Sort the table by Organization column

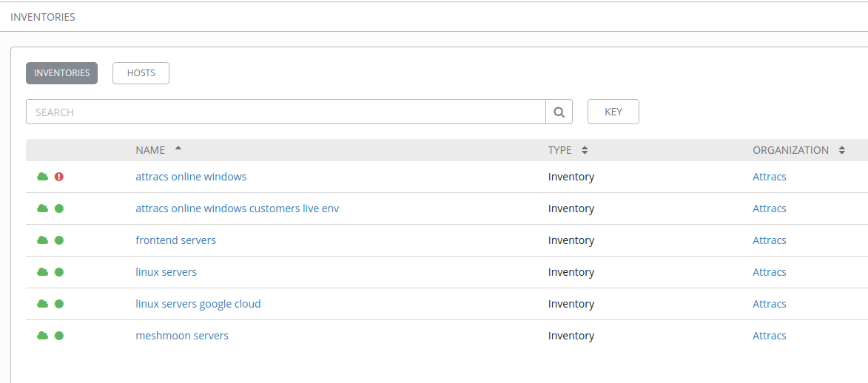click(798, 150)
